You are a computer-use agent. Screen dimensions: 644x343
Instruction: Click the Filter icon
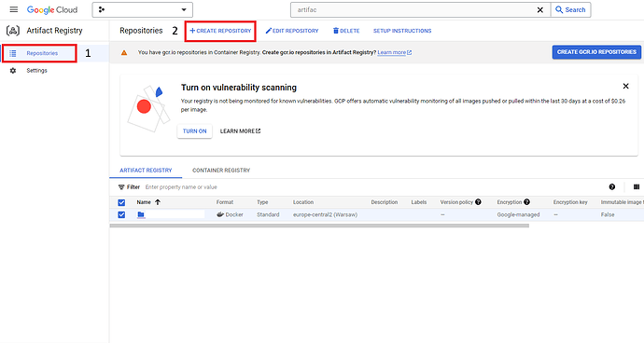coord(121,187)
